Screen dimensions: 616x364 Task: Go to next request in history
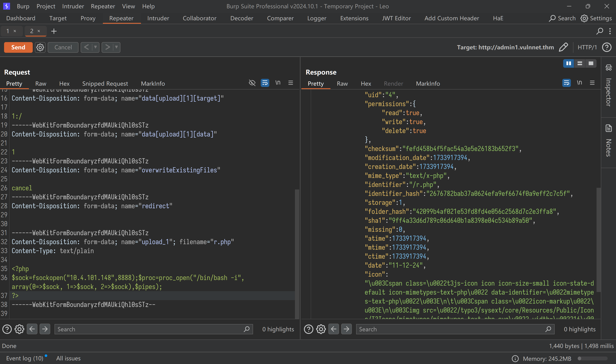coord(108,47)
